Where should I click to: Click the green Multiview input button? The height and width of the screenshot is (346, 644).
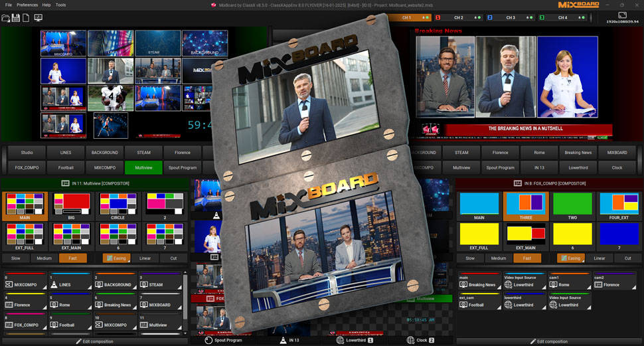point(143,168)
